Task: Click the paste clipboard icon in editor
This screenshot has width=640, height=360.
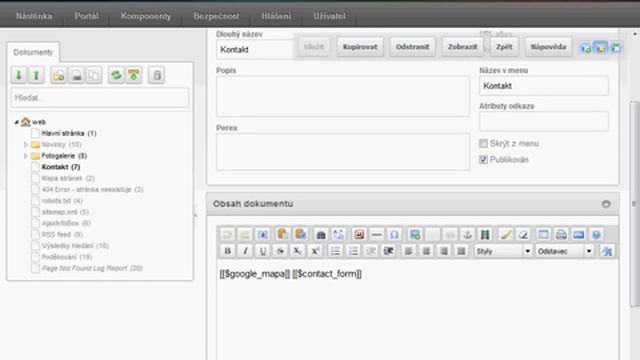Action: (282, 234)
